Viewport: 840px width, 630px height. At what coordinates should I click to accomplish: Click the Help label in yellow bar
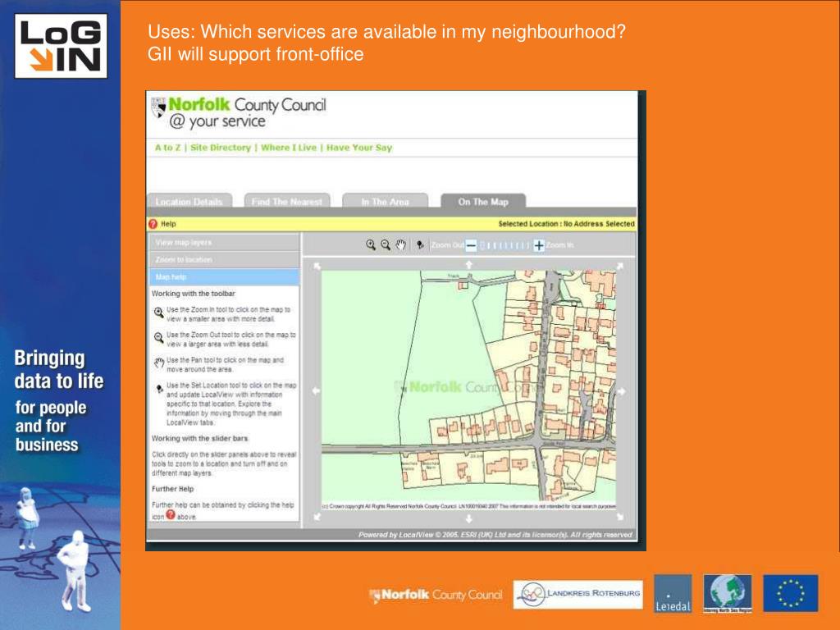[x=168, y=224]
